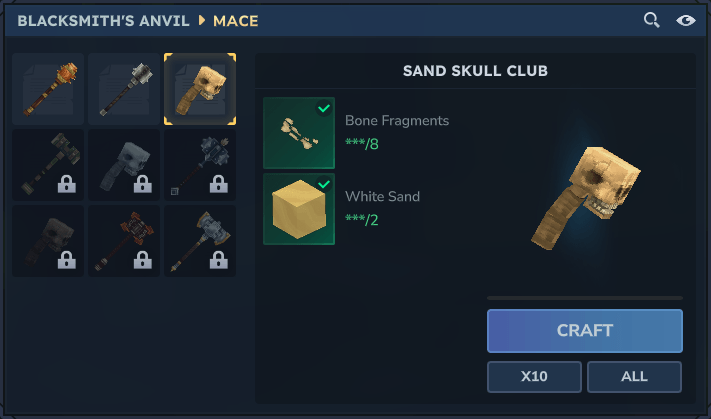Select the grey flanged mace recipe

click(x=124, y=89)
